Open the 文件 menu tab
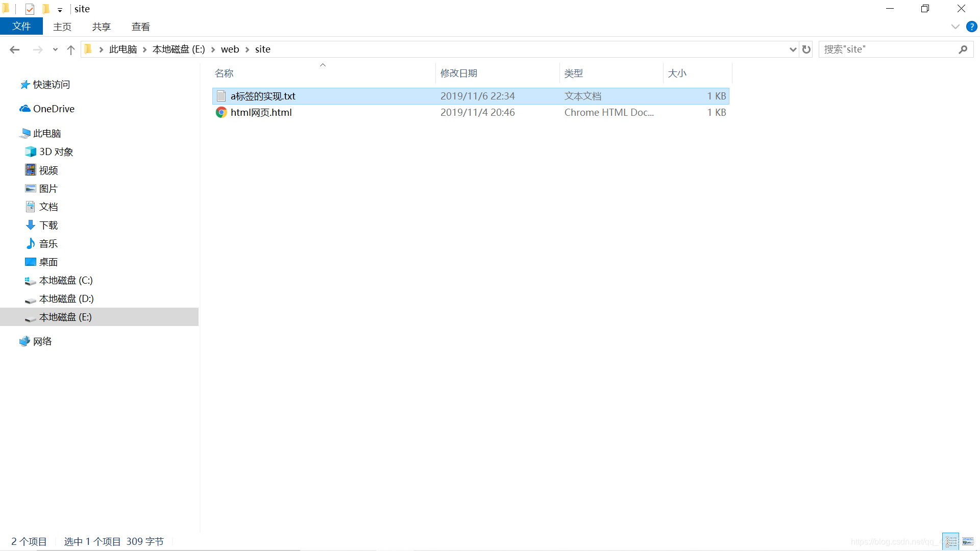The width and height of the screenshot is (980, 551). point(21,27)
